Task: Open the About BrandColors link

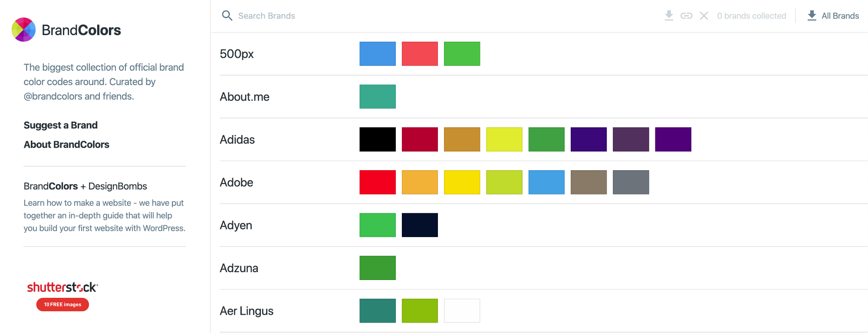Action: pos(66,145)
